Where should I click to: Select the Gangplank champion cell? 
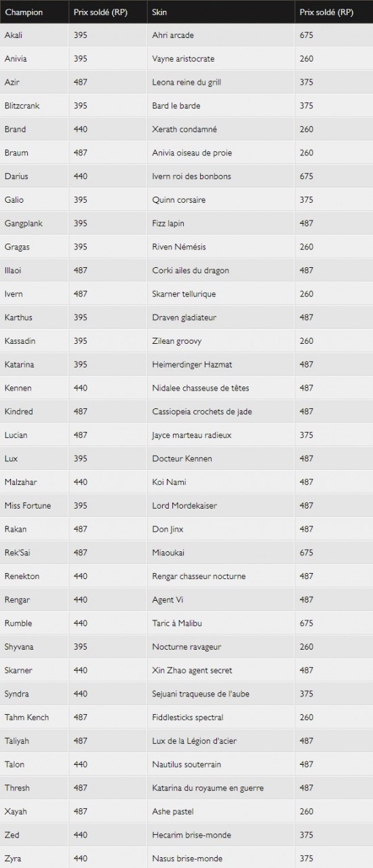click(x=34, y=223)
